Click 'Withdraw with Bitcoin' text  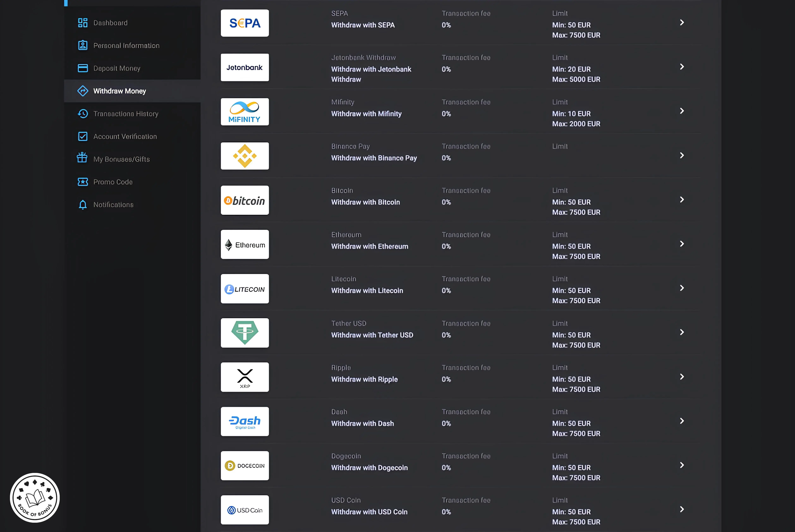pyautogui.click(x=365, y=202)
